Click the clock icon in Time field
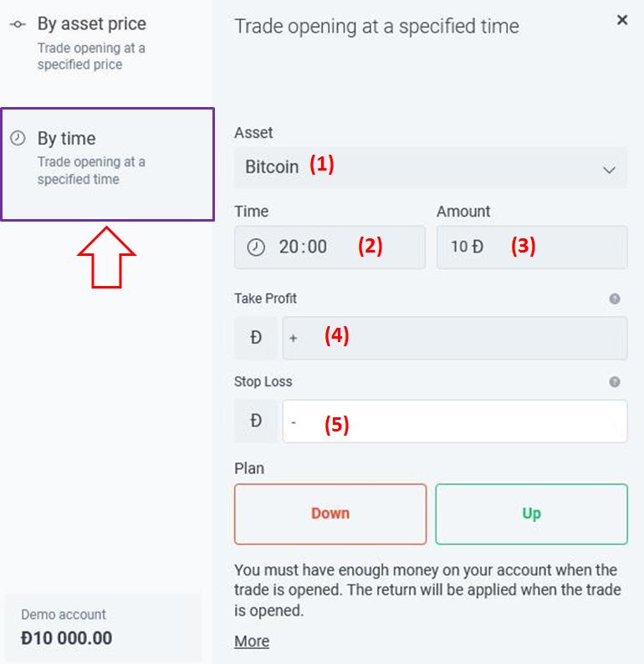644x664 pixels. pos(256,247)
